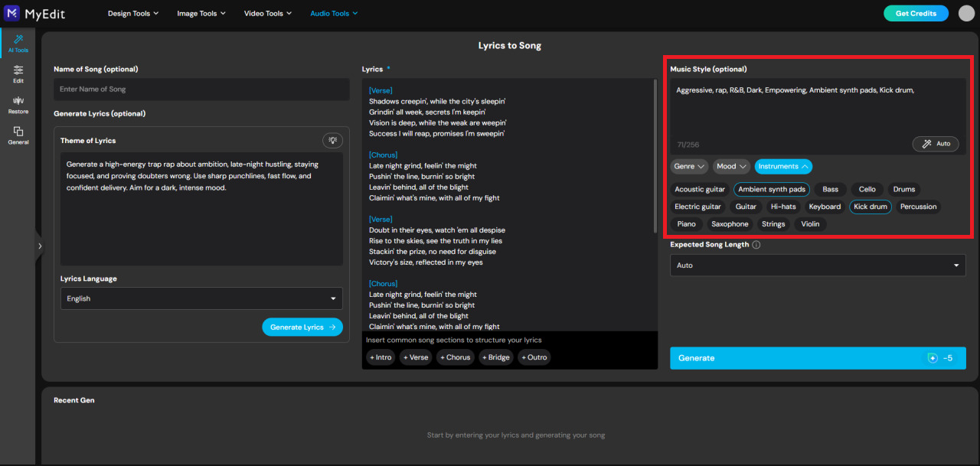Viewport: 980px width, 466px height.
Task: Toggle the Strings instrument tag
Action: click(x=773, y=224)
